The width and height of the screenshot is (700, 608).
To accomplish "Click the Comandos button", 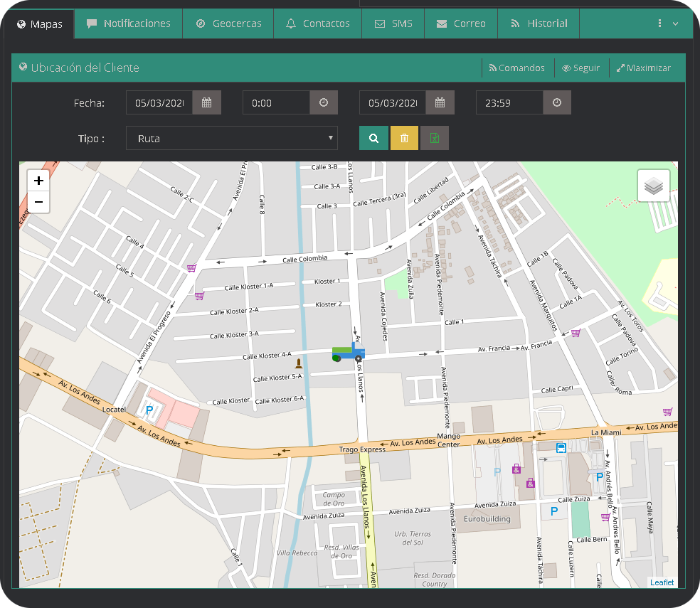I will click(x=517, y=68).
